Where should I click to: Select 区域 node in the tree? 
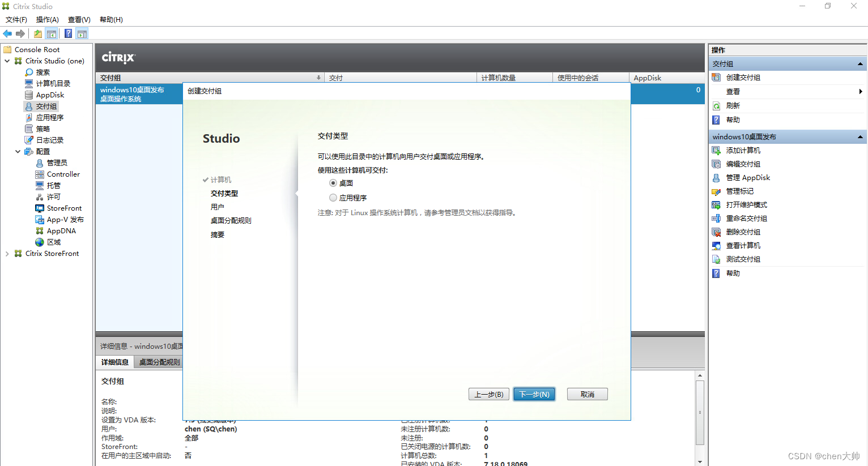54,242
